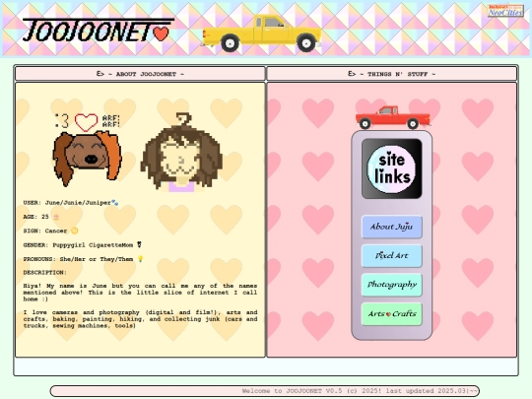Click the 'Hiya! My name is June' paragraph
This screenshot has width=532, height=399.
140,293
